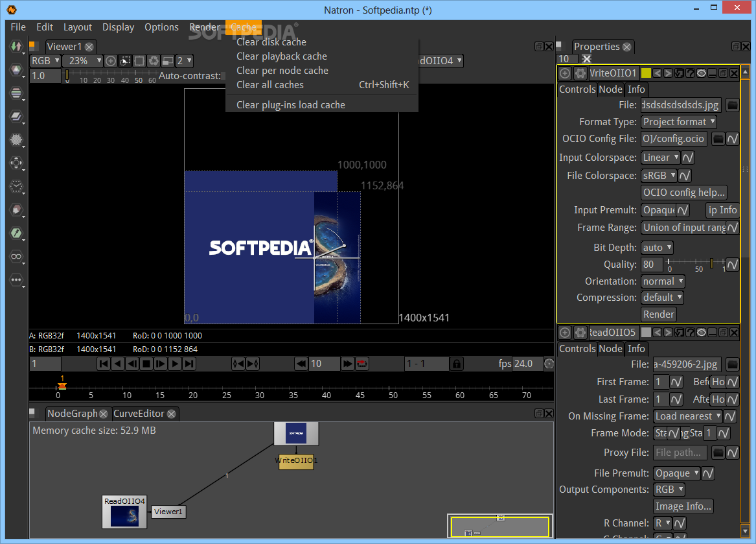Screen dimensions: 756x544
Task: Open the Input Colorspace Linear dropdown
Action: pos(661,158)
